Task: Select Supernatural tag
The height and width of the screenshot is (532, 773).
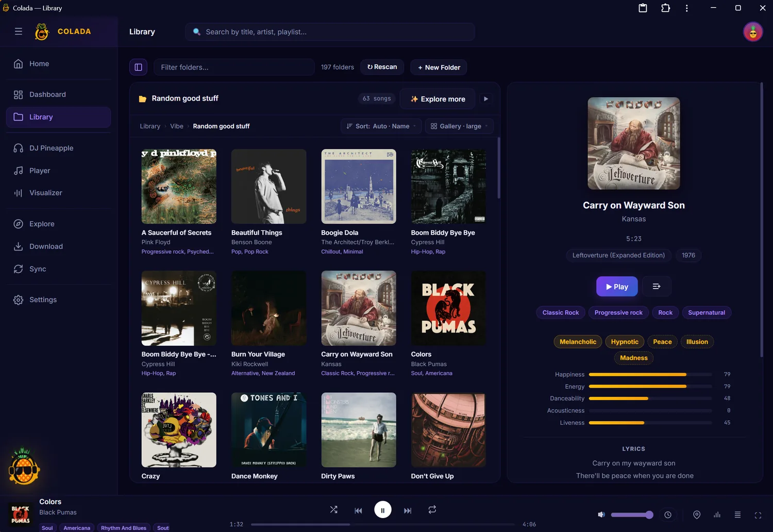Action: tap(707, 312)
